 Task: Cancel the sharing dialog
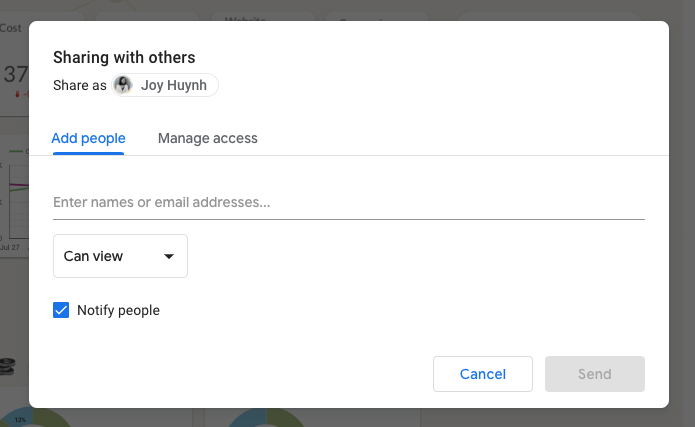tap(482, 374)
